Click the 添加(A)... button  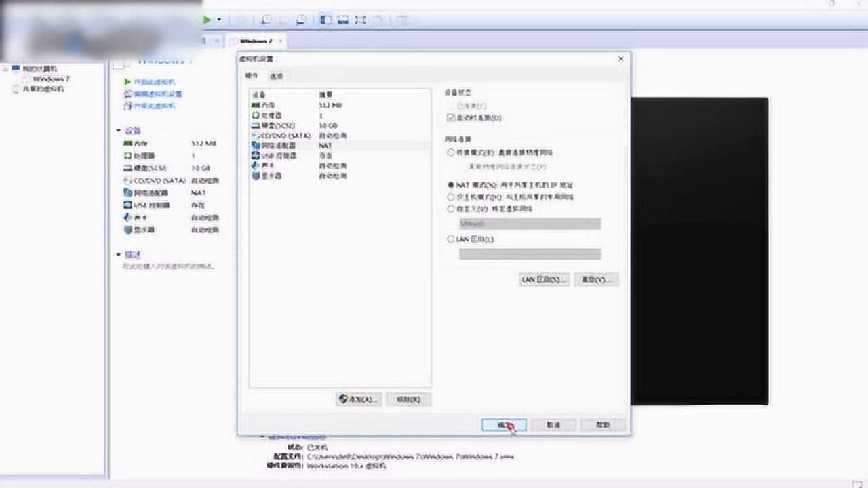[x=358, y=399]
